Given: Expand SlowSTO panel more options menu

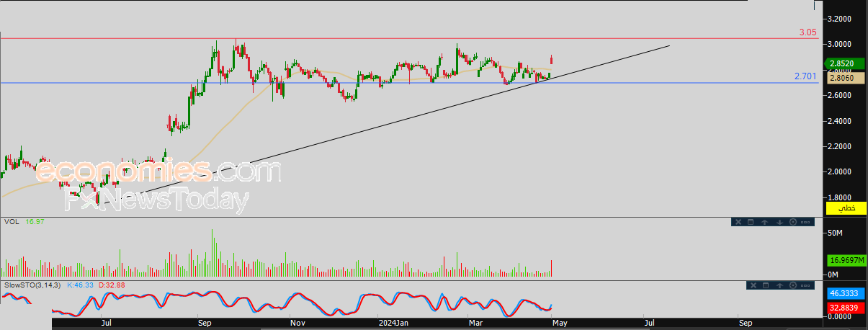Looking at the screenshot, I should click(805, 285).
